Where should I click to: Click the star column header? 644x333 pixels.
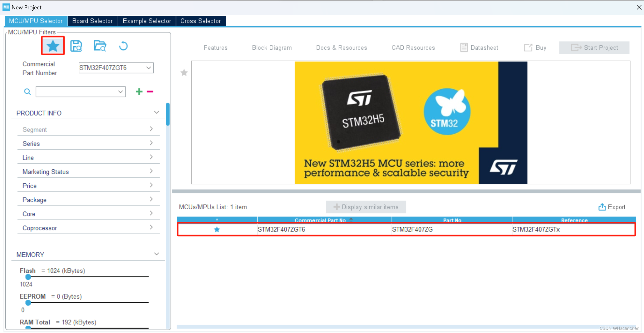click(217, 220)
